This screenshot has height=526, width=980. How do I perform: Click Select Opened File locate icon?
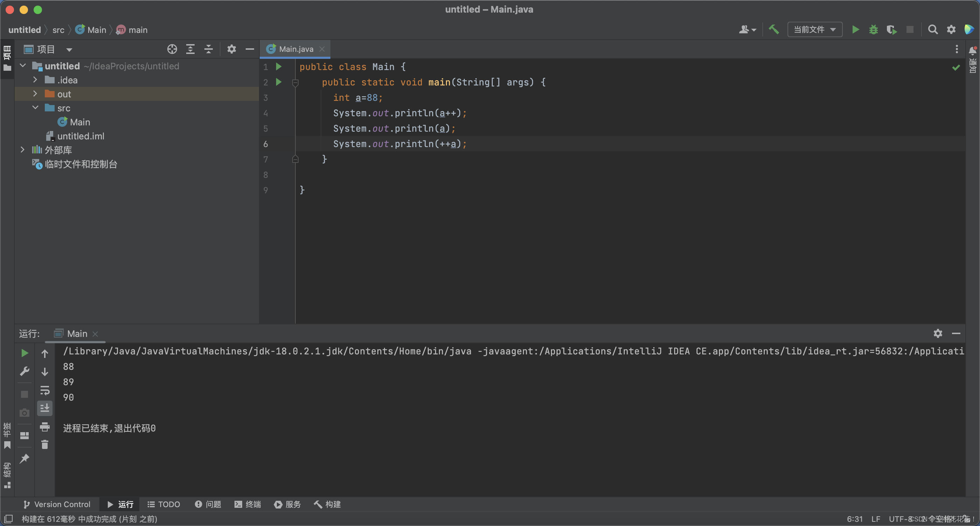point(172,49)
